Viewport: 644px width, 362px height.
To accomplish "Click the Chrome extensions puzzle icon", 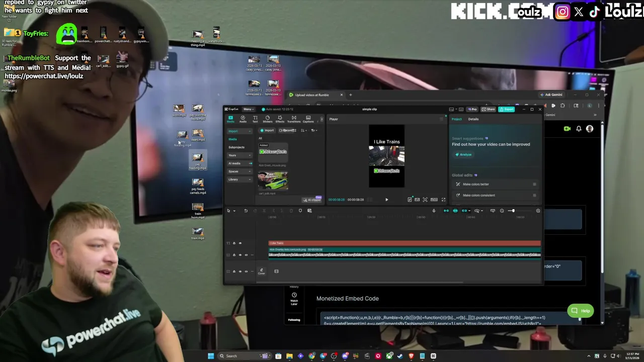I will (x=562, y=106).
